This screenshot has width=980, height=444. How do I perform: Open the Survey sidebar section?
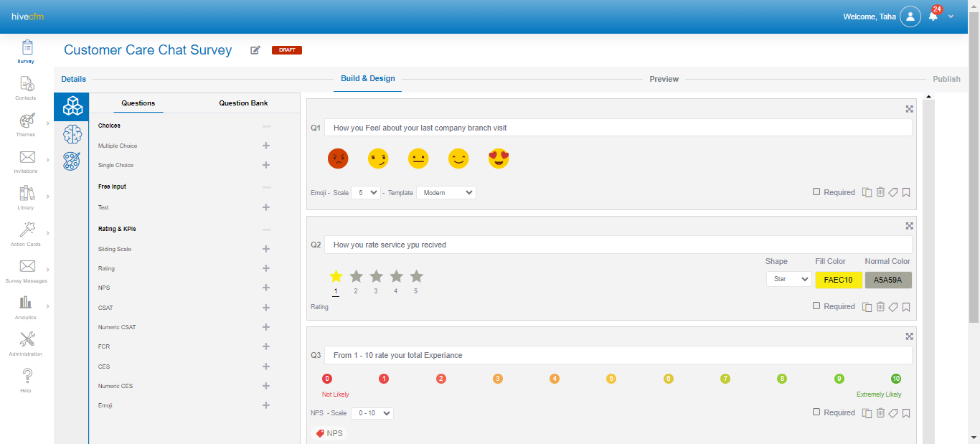(x=27, y=52)
